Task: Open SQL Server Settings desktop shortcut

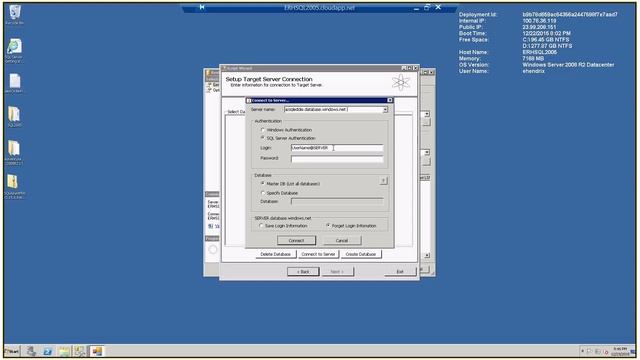Action: pos(14,51)
